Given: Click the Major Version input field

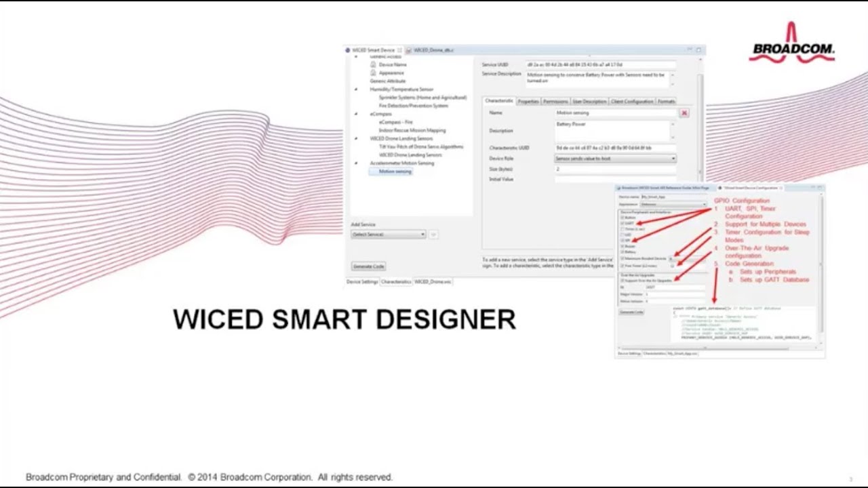Looking at the screenshot, I should pyautogui.click(x=675, y=294).
